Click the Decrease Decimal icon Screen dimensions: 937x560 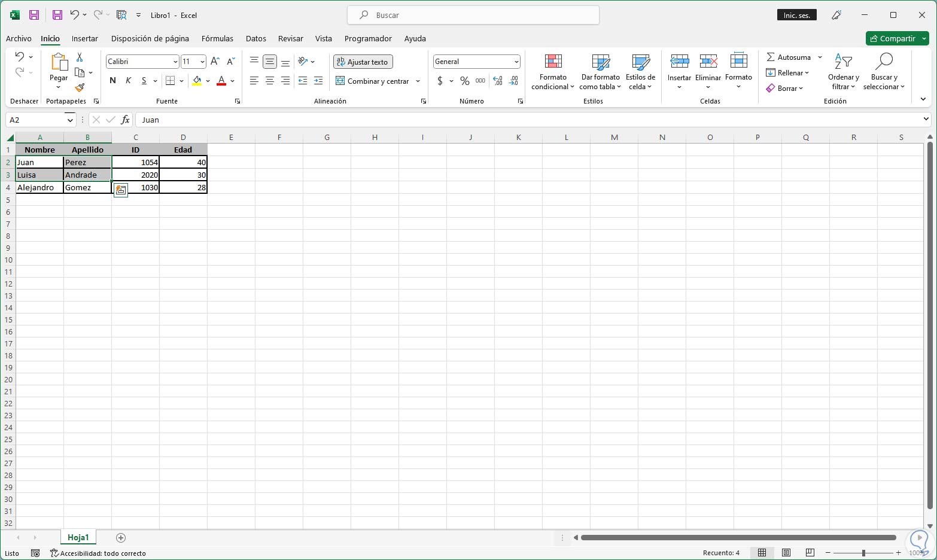(513, 81)
